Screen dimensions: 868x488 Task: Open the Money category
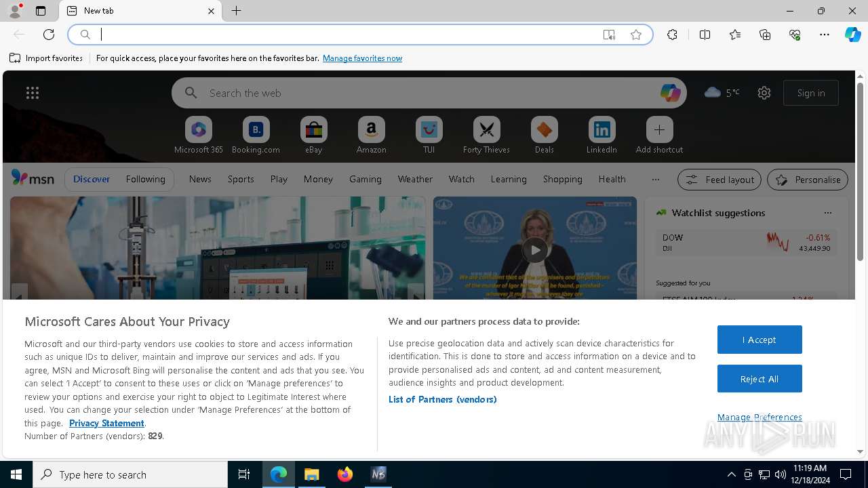tap(318, 179)
